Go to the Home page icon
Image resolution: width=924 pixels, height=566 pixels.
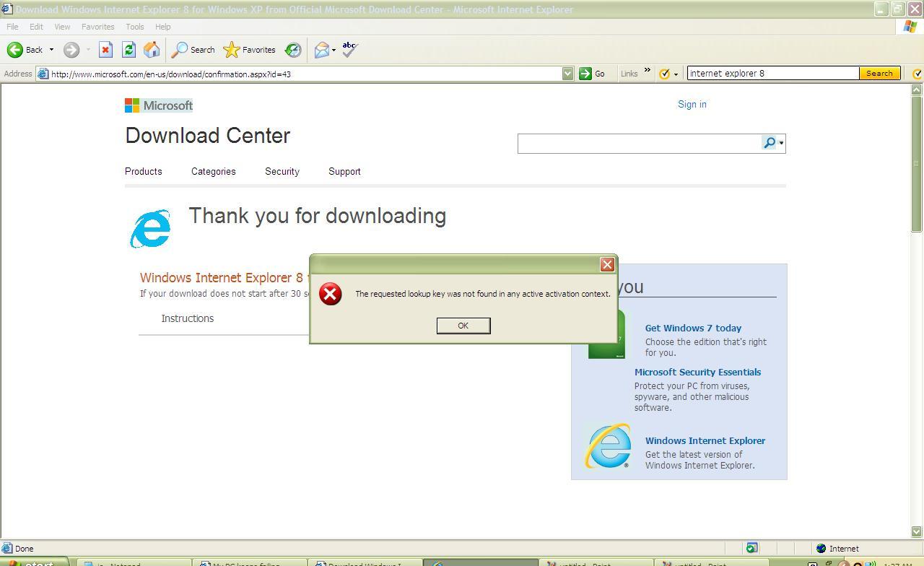pos(152,50)
